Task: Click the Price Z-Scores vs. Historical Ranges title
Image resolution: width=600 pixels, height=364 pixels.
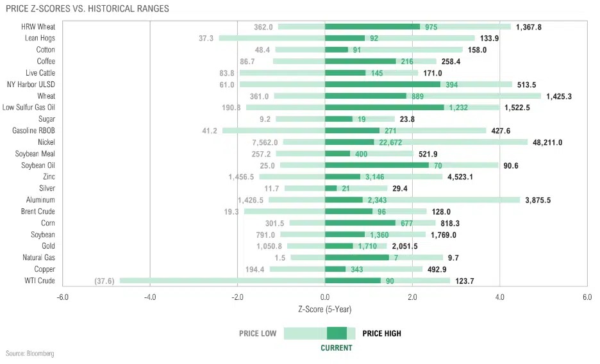Action: click(x=88, y=8)
